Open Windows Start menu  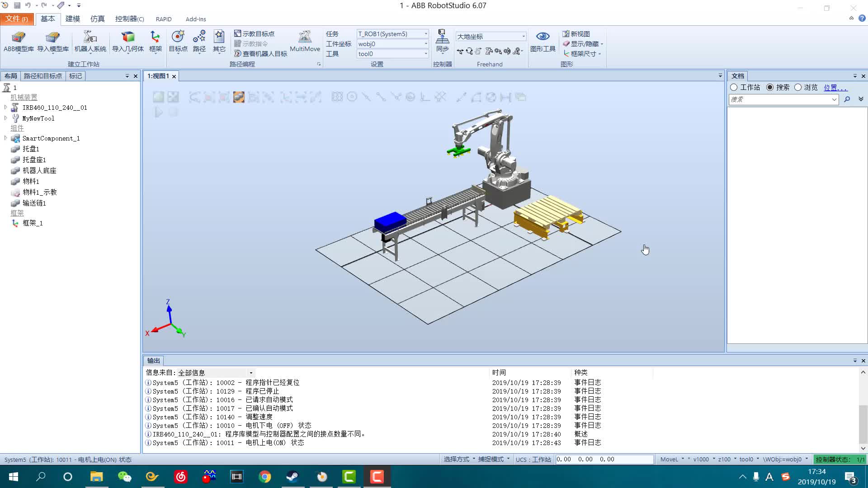(x=14, y=477)
